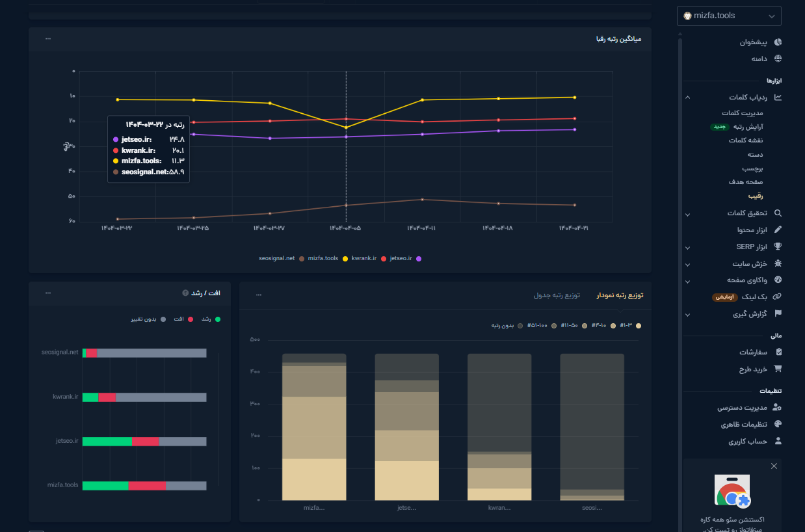Screen dimensions: 805x532
Task: Click the دامنه globe icon
Action: point(778,59)
